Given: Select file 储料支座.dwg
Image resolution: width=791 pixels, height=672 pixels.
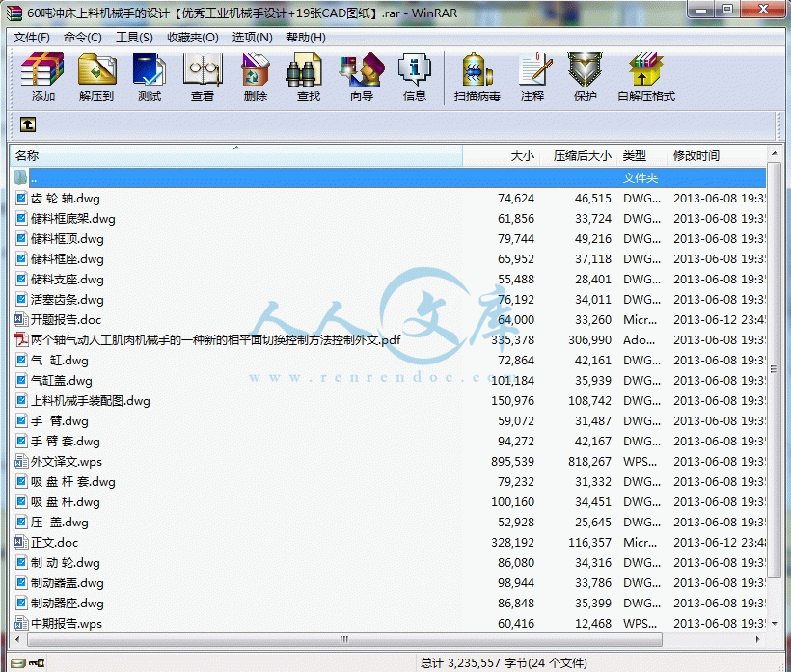Looking at the screenshot, I should [x=68, y=280].
